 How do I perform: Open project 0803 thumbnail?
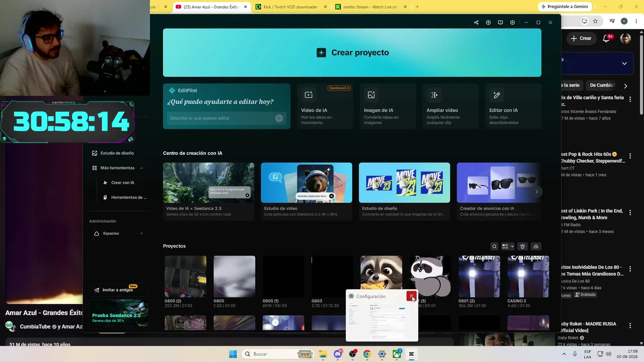332,277
